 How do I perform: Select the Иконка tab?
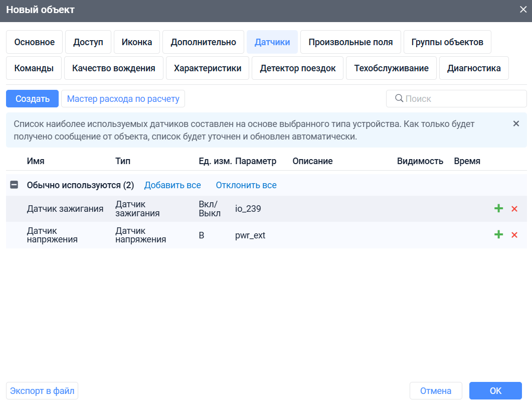click(136, 42)
